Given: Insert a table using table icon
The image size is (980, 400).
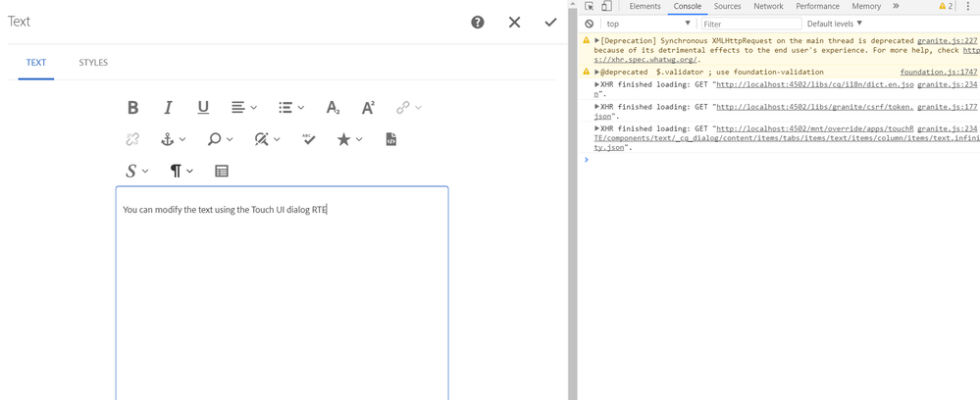Looking at the screenshot, I should (x=222, y=171).
